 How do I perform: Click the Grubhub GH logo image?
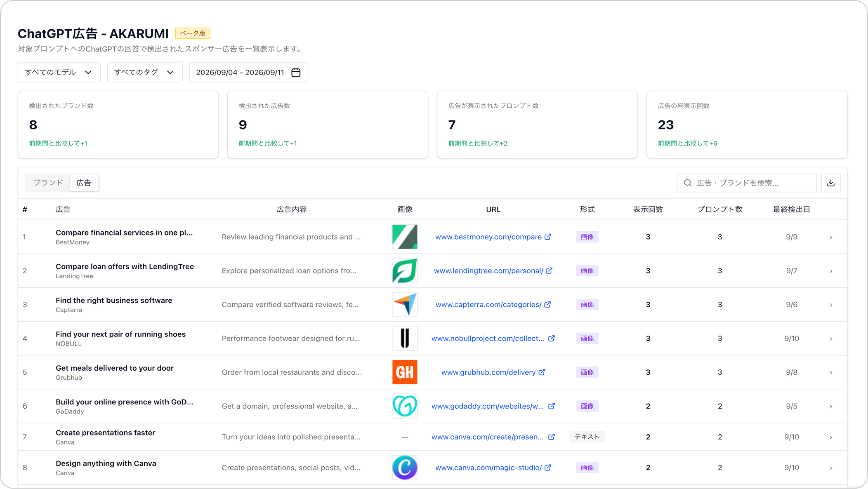pyautogui.click(x=405, y=372)
